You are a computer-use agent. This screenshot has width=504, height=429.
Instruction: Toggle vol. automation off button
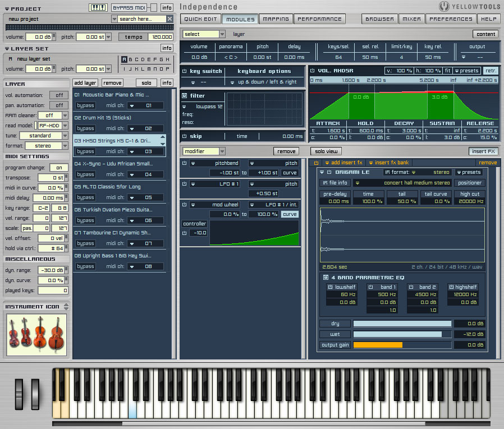click(58, 95)
